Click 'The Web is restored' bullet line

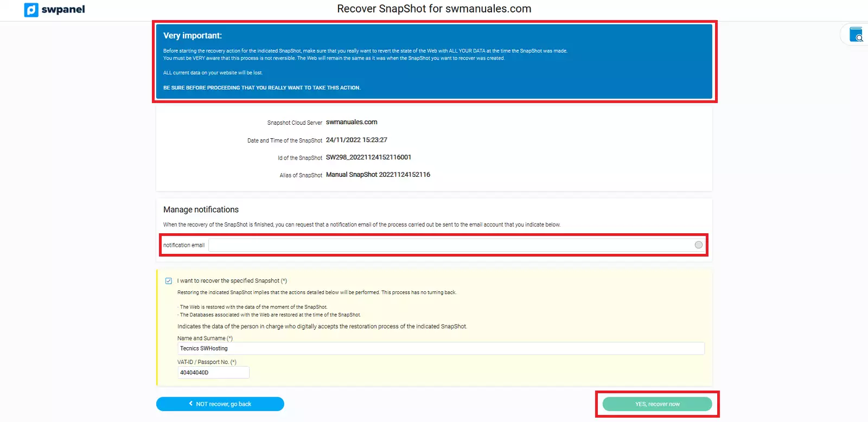[x=253, y=307]
